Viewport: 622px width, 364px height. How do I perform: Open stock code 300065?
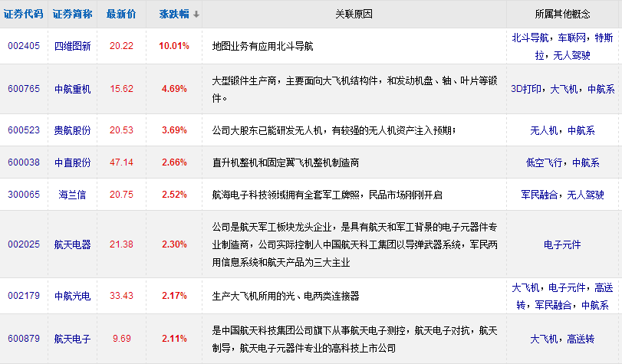pos(24,195)
